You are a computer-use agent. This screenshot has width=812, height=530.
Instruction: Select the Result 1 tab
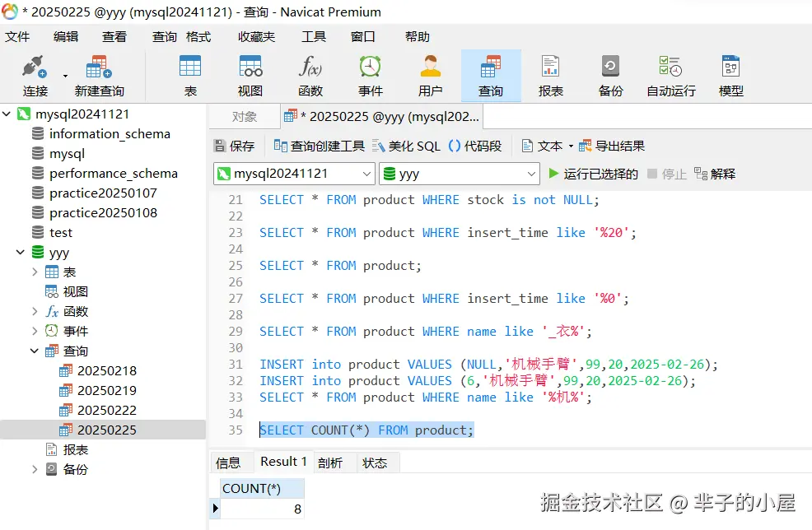point(283,462)
